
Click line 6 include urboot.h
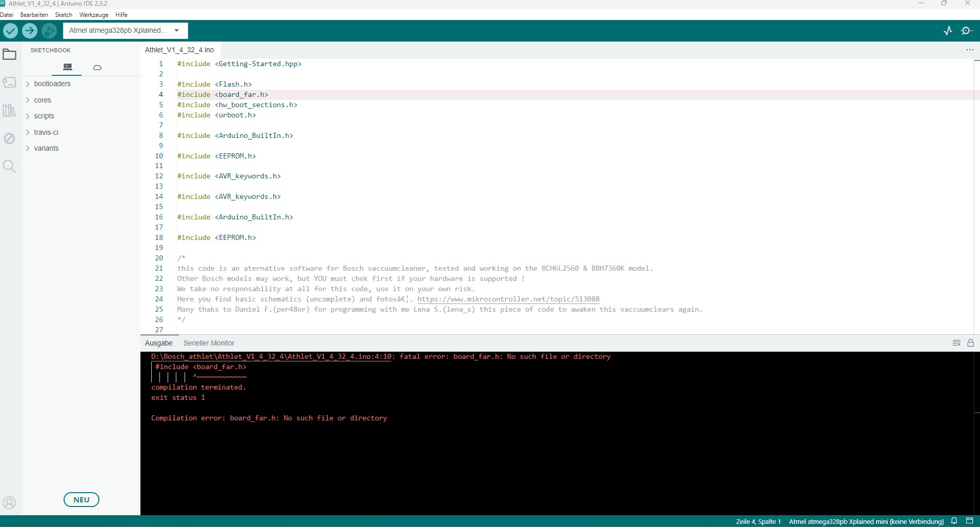point(216,115)
